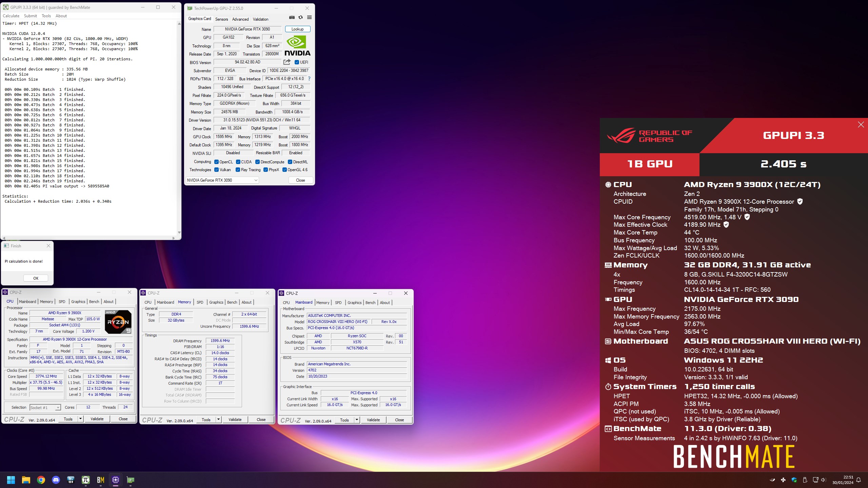Open the Calculate menu in GPUPI

11,16
